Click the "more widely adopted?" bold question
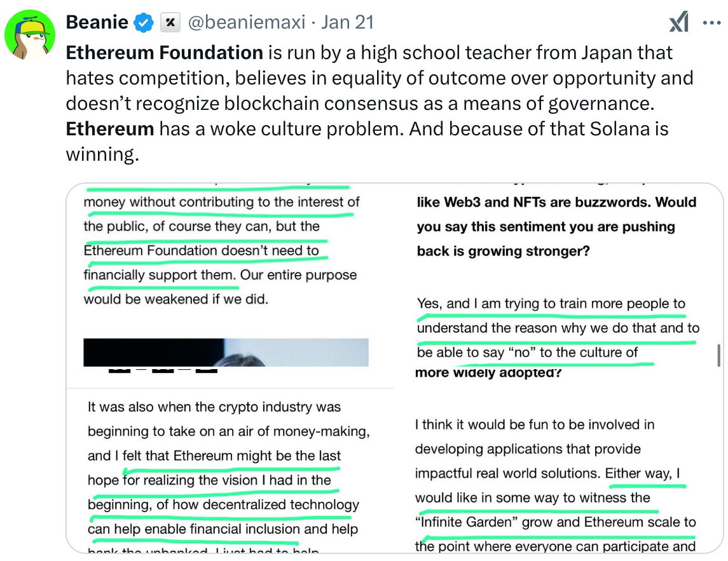Image resolution: width=728 pixels, height=561 pixels. point(488,372)
